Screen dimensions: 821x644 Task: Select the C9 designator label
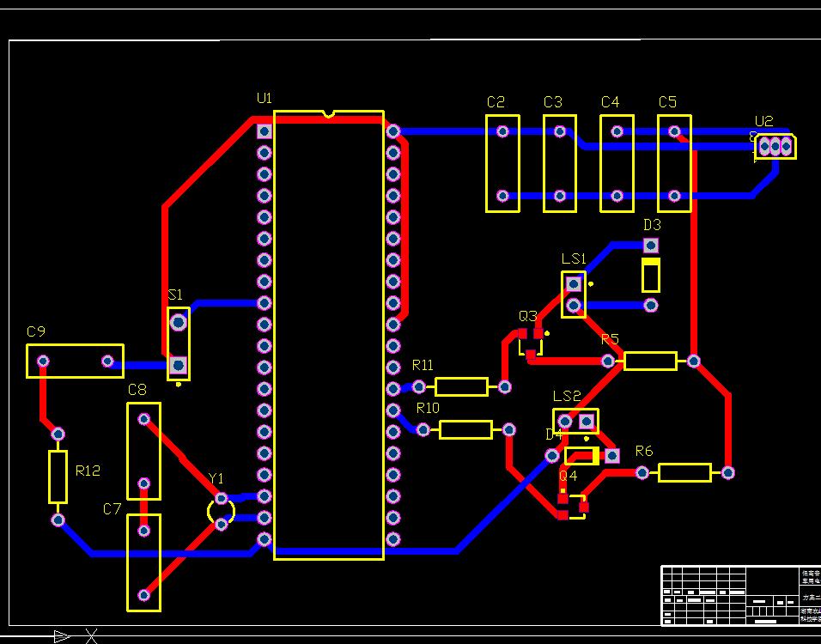tap(36, 331)
